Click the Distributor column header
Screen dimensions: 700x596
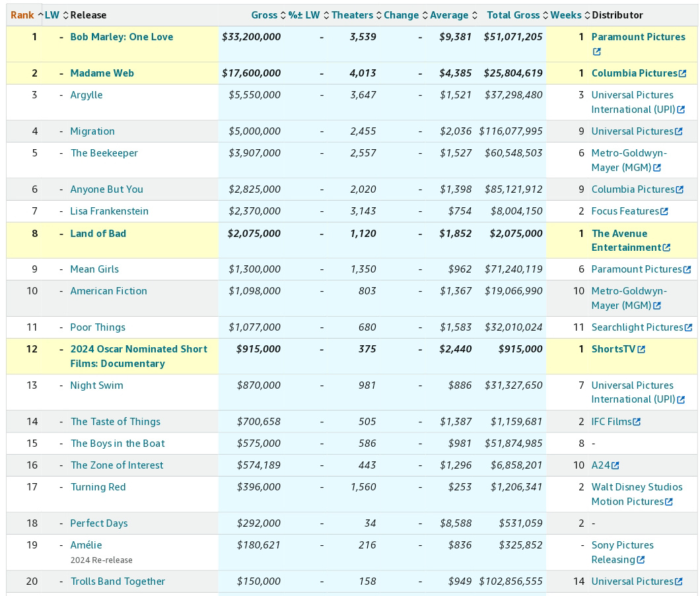617,15
